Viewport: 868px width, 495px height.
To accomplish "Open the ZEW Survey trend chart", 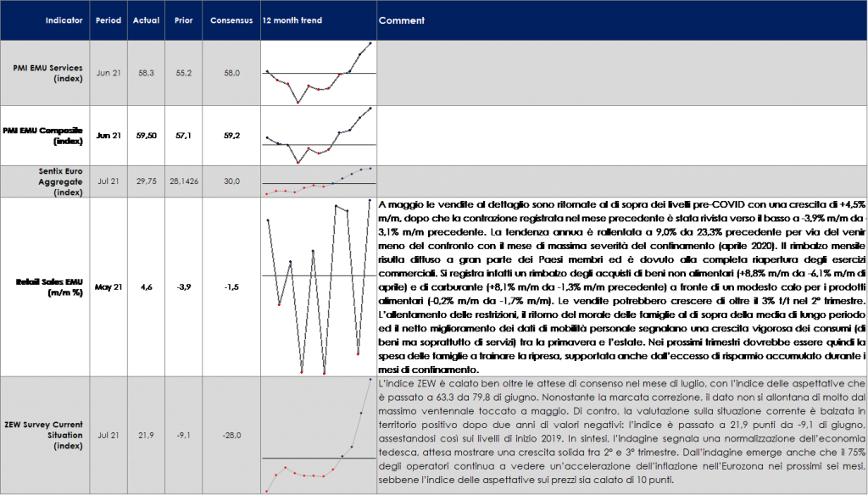I will 318,435.
